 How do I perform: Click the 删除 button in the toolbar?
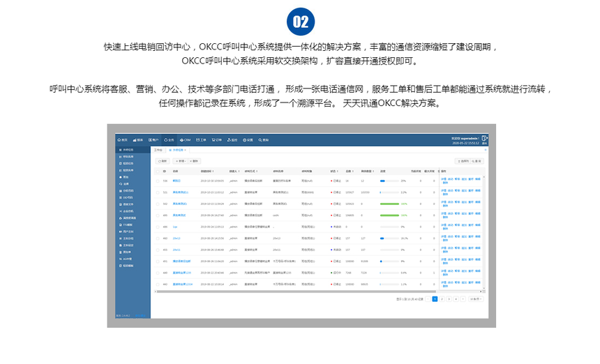pos(194,161)
